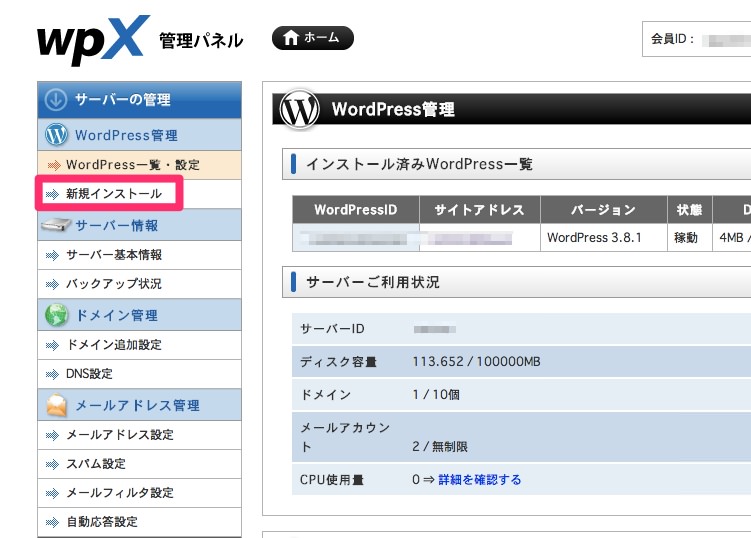Open ドメイン管理 section header
Viewport: 751px width, 538px height.
click(x=139, y=315)
